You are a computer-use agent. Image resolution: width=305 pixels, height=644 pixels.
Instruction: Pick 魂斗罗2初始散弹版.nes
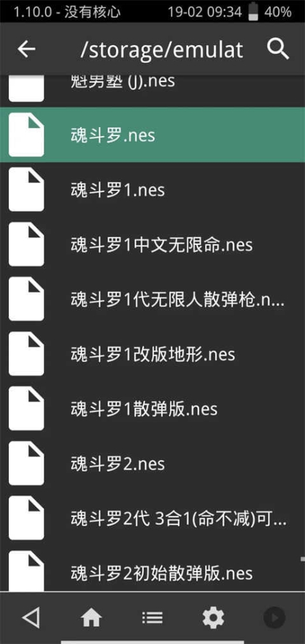(152, 571)
